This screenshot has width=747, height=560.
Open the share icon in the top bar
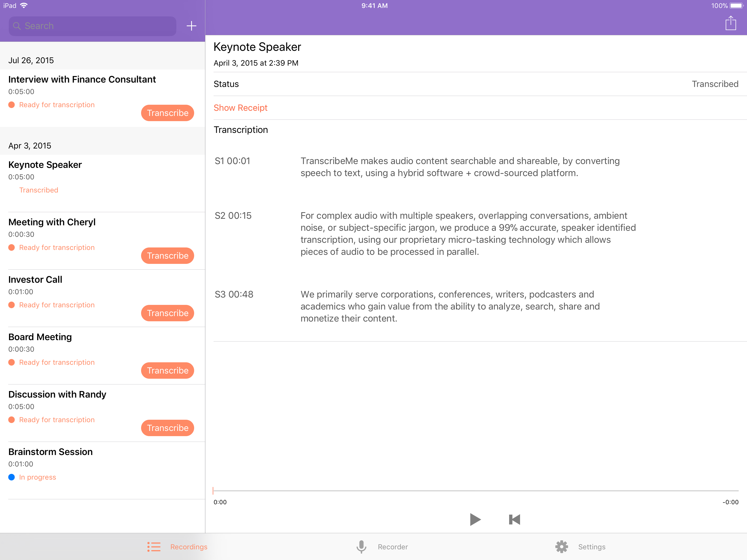(x=730, y=23)
